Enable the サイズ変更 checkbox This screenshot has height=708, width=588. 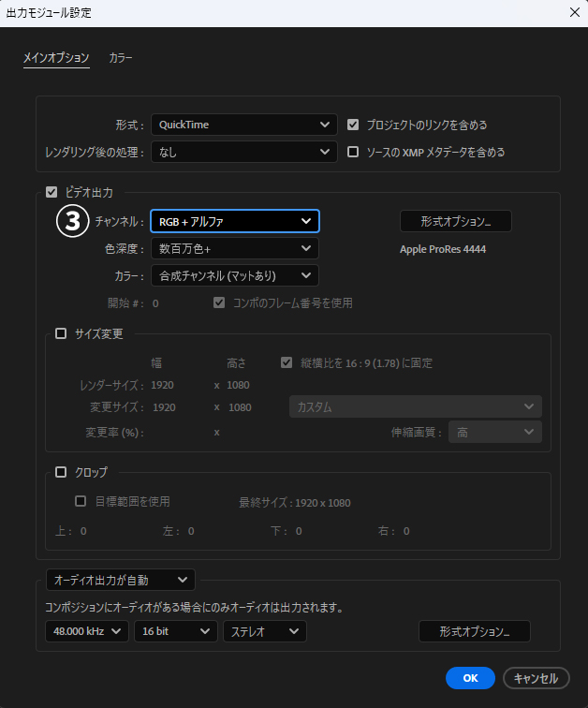tap(62, 333)
